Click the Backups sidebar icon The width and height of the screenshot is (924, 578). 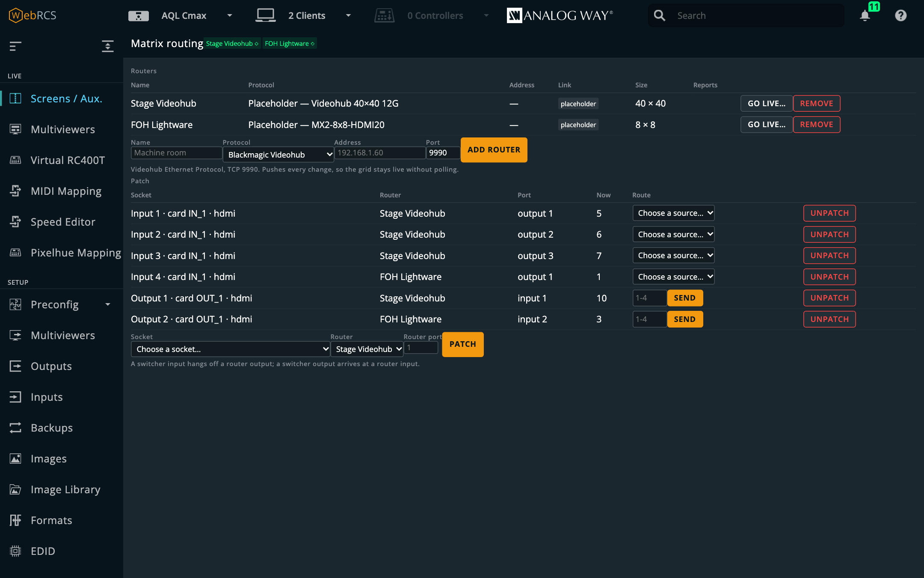pos(15,428)
